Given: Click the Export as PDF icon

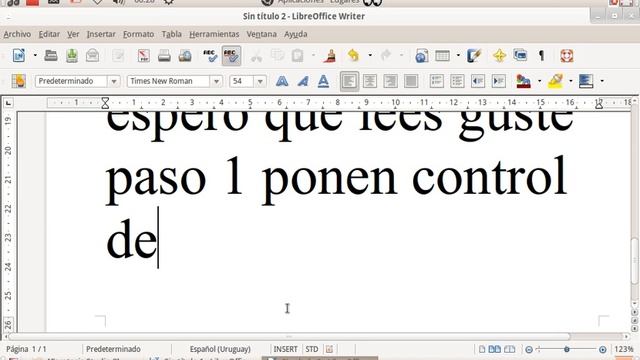Looking at the screenshot, I should [x=144, y=56].
